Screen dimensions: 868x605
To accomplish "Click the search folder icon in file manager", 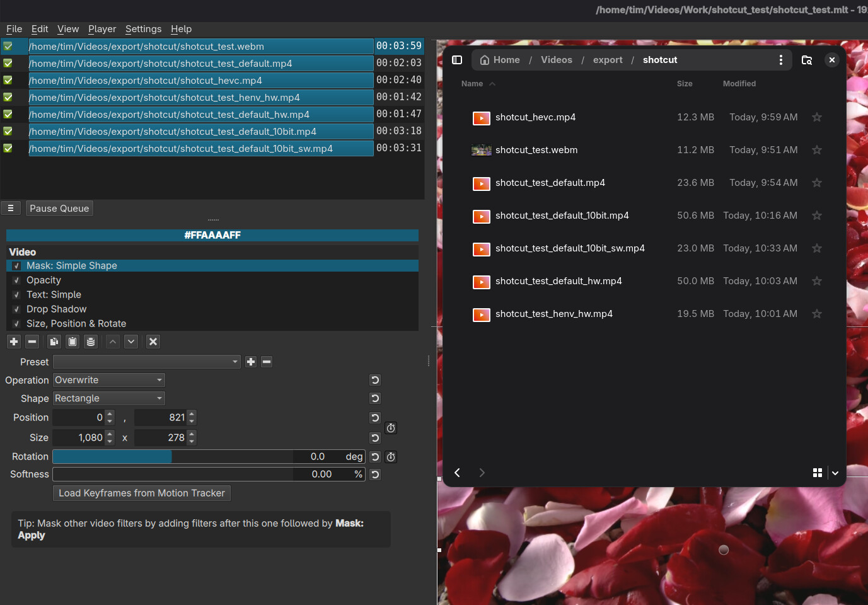I will (x=806, y=60).
